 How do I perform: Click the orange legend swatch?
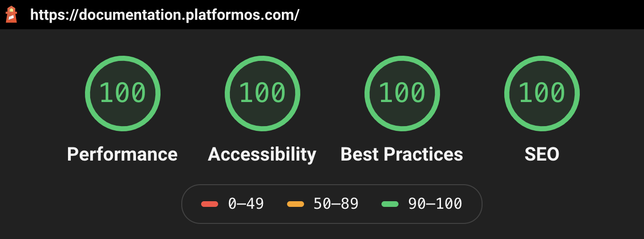(296, 204)
